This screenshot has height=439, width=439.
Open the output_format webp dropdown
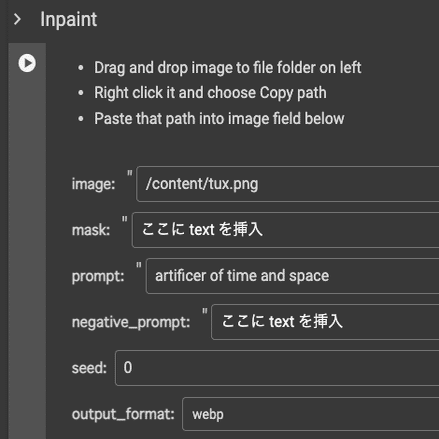tap(311, 414)
